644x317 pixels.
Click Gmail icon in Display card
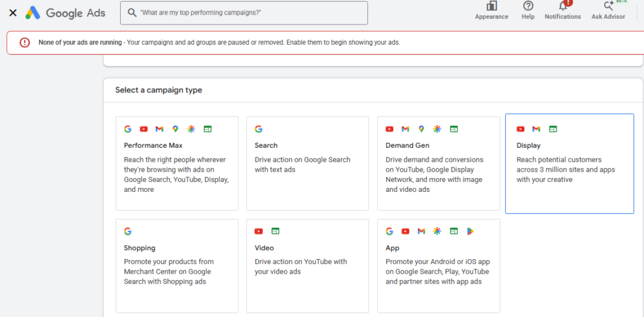(536, 129)
